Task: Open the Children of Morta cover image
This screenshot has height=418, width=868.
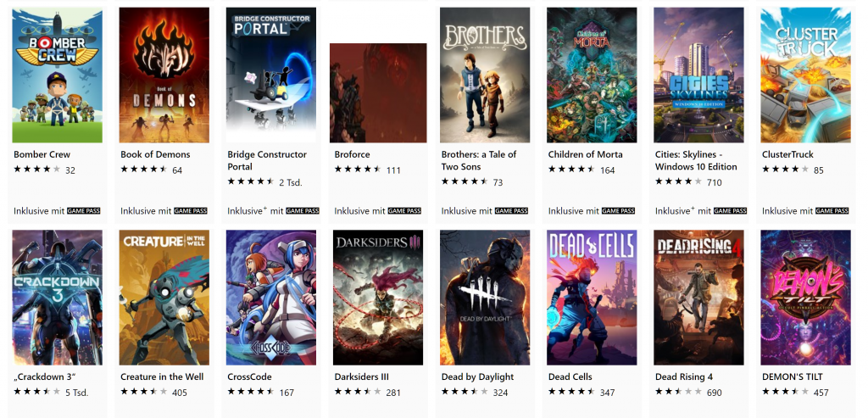Action: click(592, 75)
